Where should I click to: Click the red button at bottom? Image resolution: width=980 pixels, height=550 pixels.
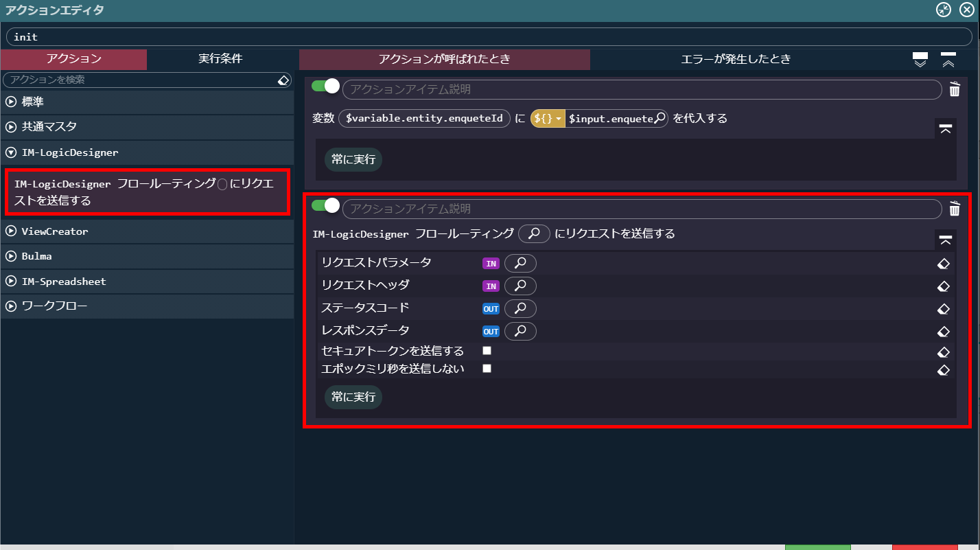pyautogui.click(x=924, y=547)
